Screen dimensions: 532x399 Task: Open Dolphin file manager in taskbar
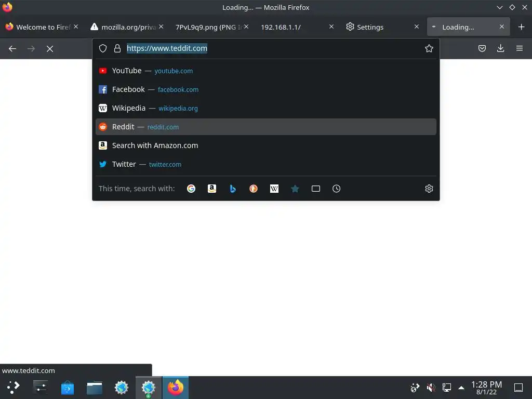click(95, 388)
